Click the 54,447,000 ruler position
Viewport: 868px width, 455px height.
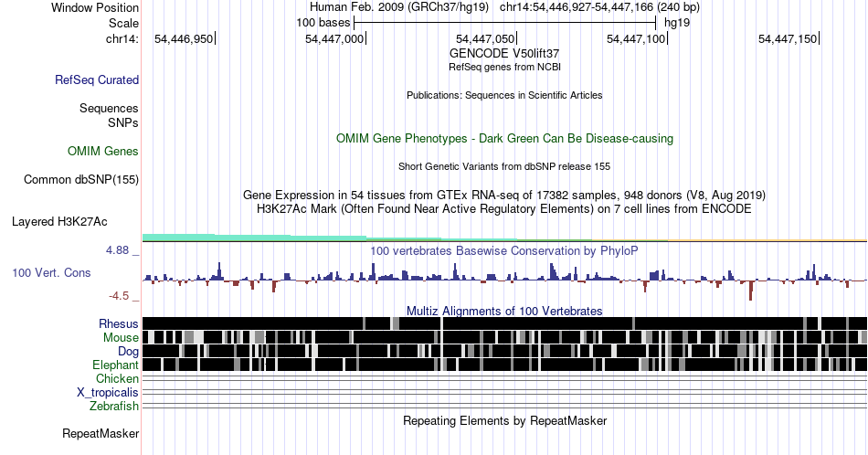point(334,38)
